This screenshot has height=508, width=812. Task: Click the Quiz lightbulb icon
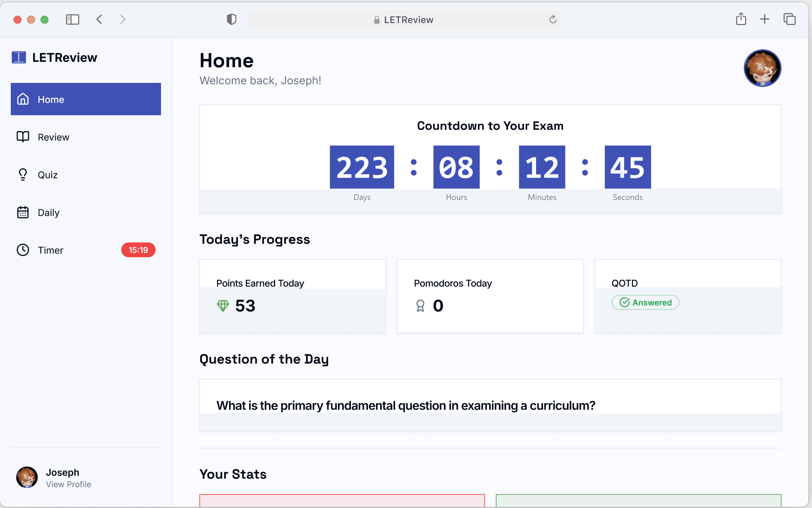pyautogui.click(x=23, y=174)
